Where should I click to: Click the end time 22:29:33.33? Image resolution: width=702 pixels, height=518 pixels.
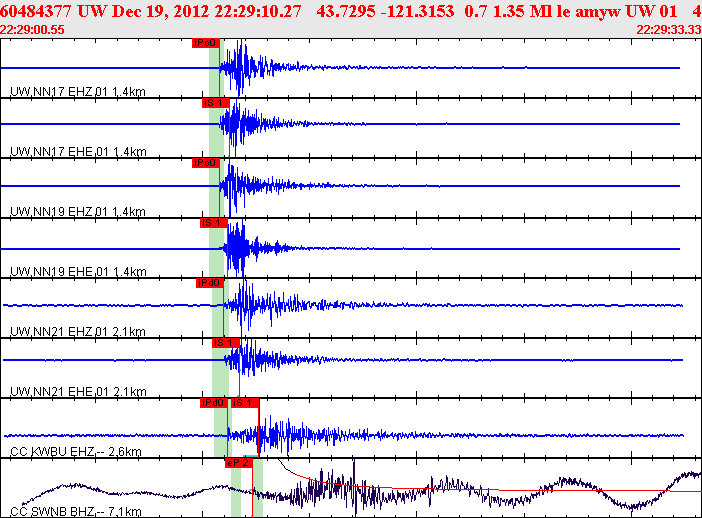pyautogui.click(x=669, y=30)
